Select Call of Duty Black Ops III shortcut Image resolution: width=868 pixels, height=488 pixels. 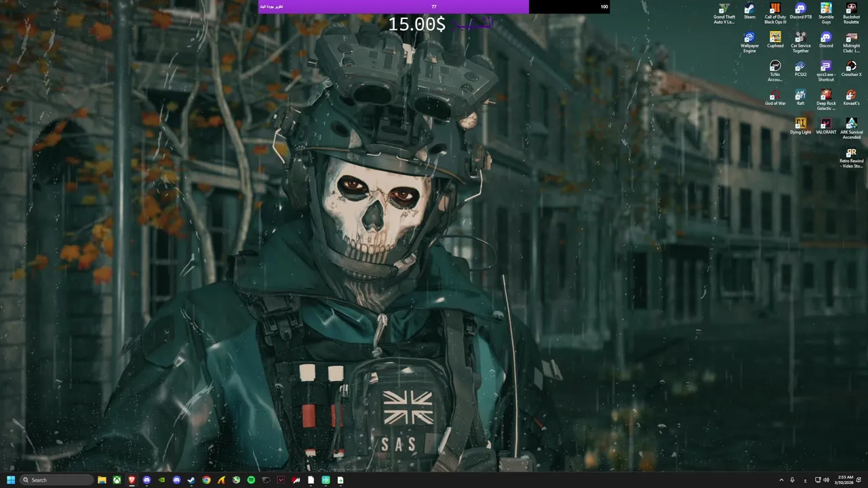775,14
